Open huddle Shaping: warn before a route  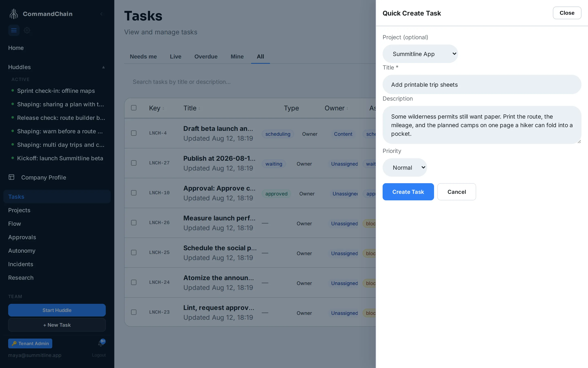pyautogui.click(x=60, y=131)
